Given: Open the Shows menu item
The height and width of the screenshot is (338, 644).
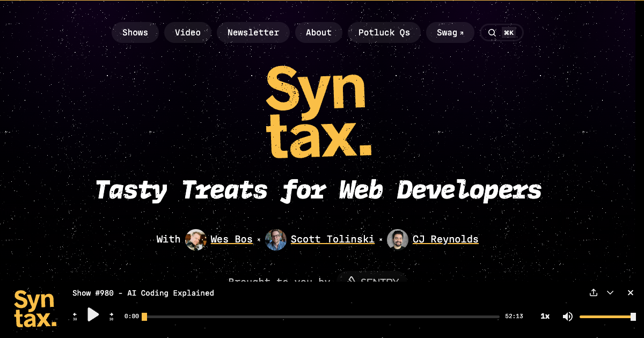Looking at the screenshot, I should tap(135, 33).
